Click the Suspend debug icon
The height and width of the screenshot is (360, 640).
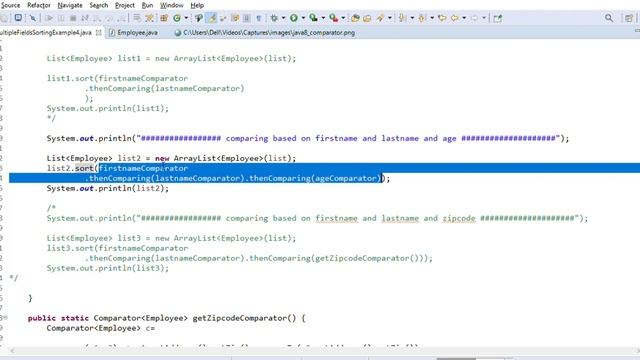(x=61, y=18)
